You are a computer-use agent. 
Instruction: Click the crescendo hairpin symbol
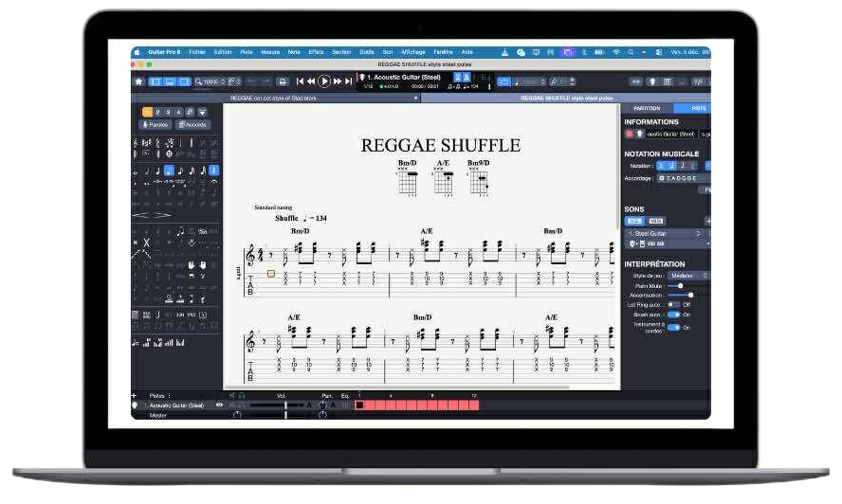coord(140,215)
